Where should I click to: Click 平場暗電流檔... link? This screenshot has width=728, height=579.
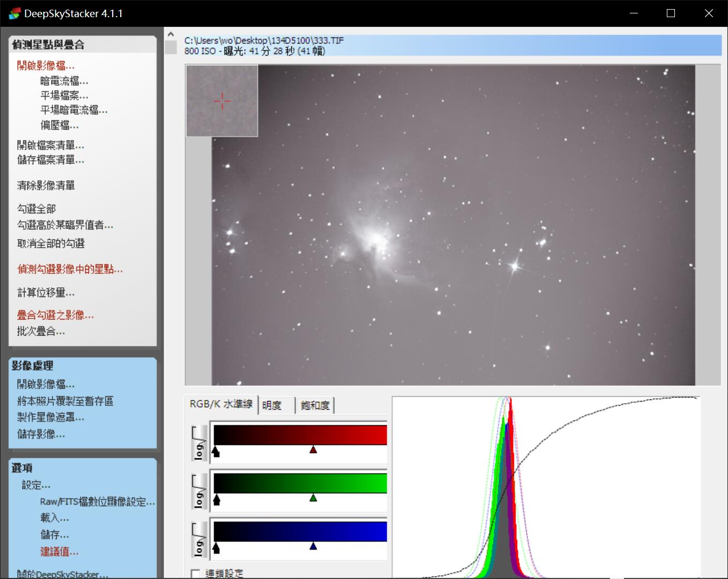(x=74, y=110)
